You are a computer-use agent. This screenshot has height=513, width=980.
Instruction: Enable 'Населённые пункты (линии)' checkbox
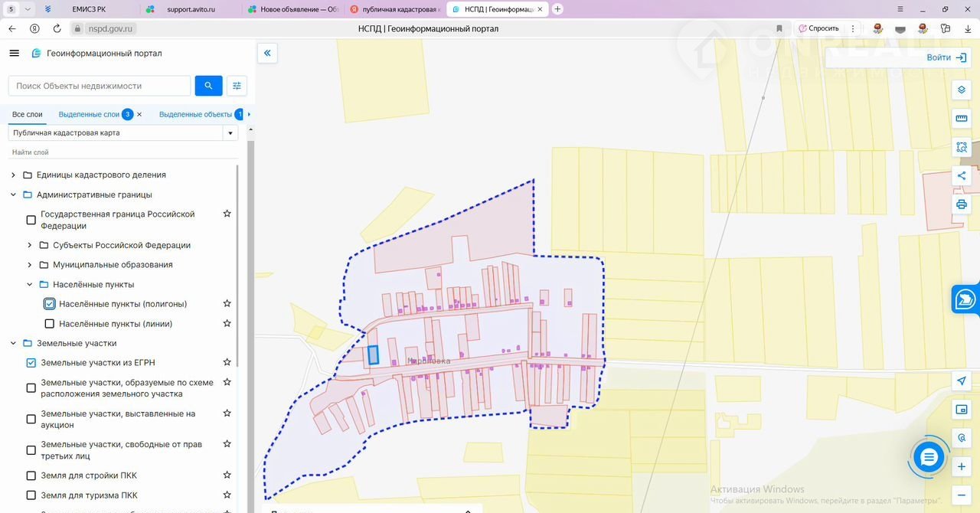50,324
